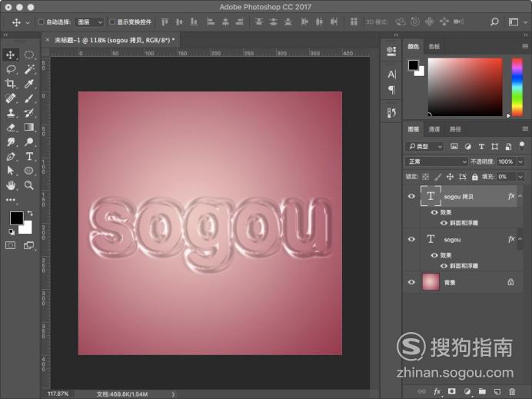Collapse effects on sogou 拷贝 layer
532x399 pixels.
[x=520, y=196]
